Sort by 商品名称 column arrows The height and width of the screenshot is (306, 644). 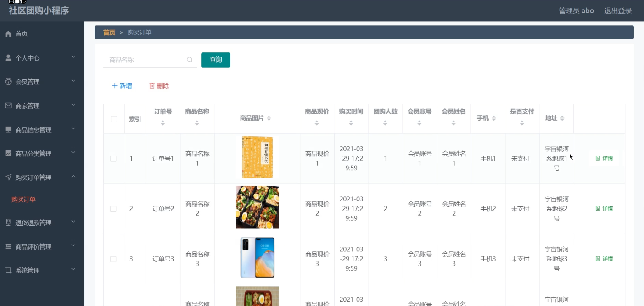click(197, 123)
